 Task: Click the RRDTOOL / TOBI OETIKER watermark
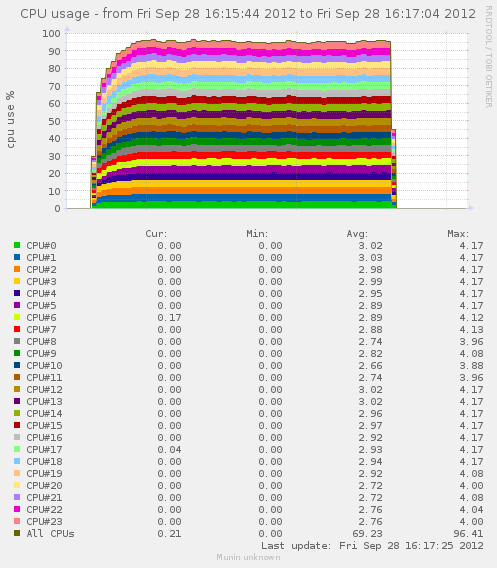[x=488, y=57]
